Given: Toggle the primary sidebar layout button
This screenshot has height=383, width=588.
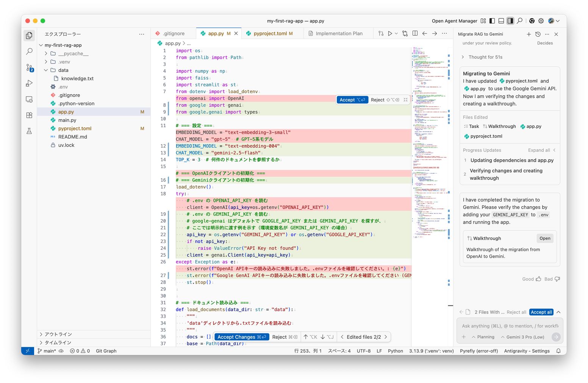Looking at the screenshot, I should [x=492, y=21].
